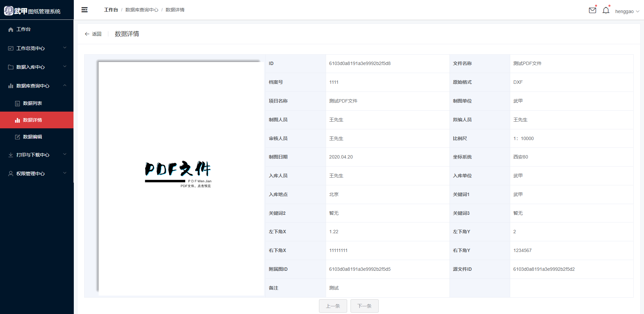Screen dimensions: 644x314
Task: Click the 测试PDF文件 file name value
Action: click(527, 63)
